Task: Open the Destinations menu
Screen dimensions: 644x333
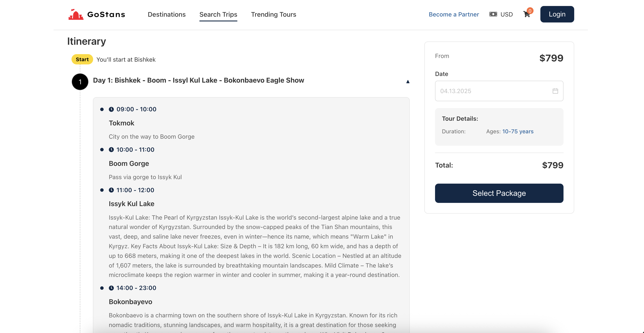Action: click(167, 15)
